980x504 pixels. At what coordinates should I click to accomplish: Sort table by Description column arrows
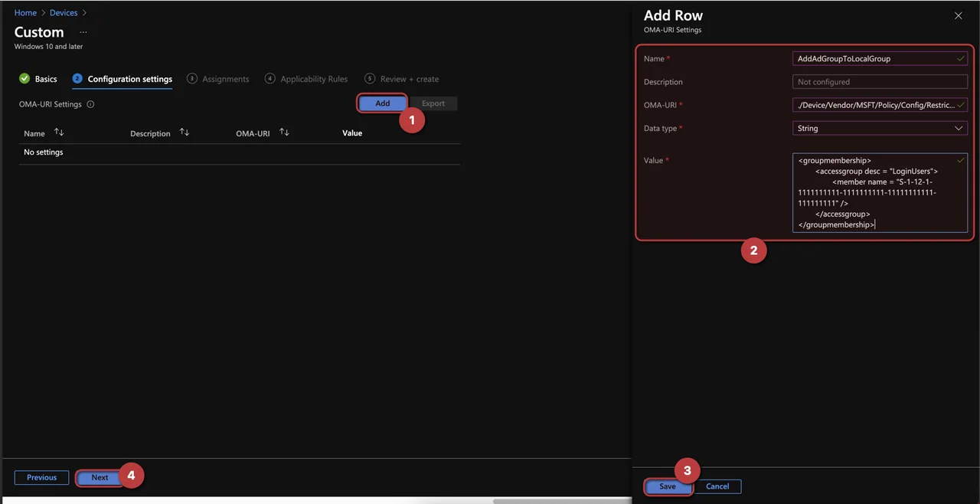pyautogui.click(x=184, y=133)
